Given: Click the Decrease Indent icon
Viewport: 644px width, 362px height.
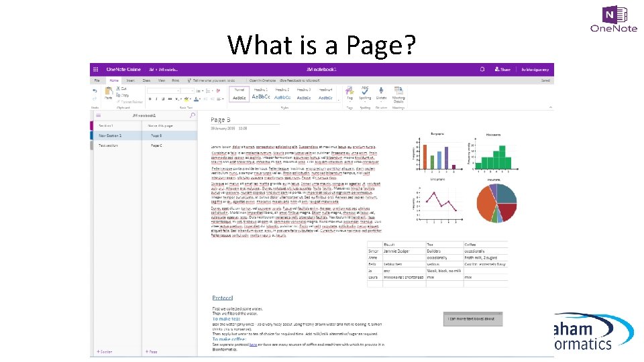Looking at the screenshot, I should click(x=206, y=99).
